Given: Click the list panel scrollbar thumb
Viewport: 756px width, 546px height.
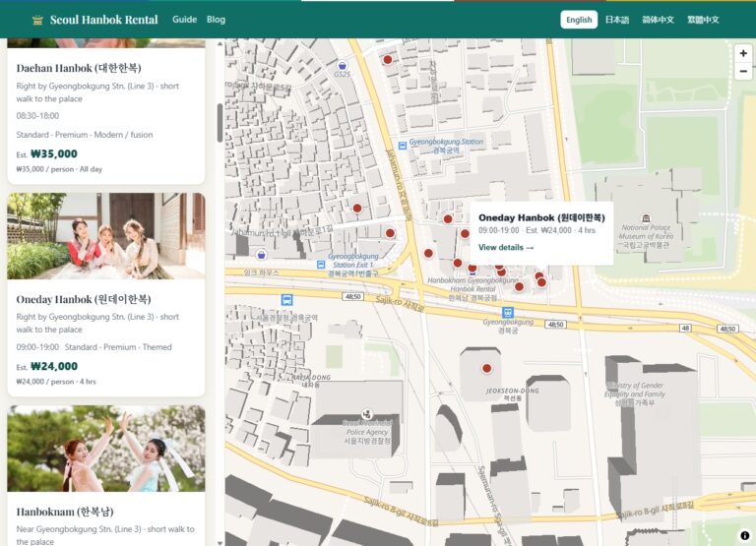Looking at the screenshot, I should [220, 123].
